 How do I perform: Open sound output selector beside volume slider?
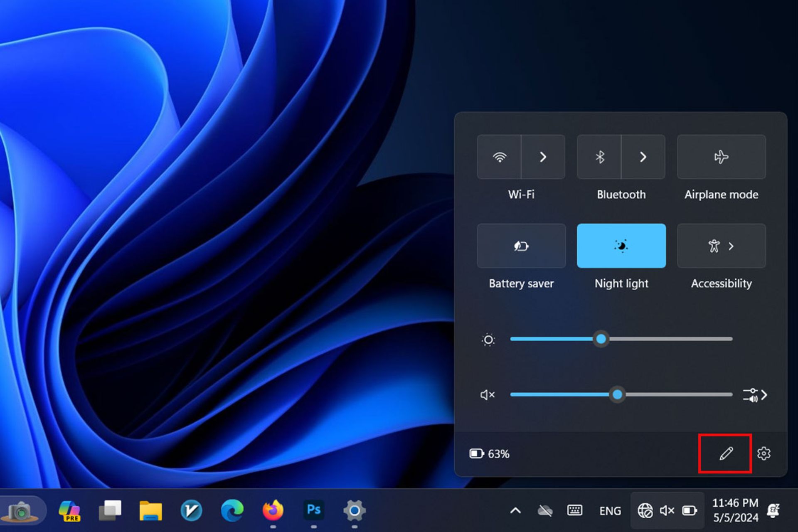pyautogui.click(x=755, y=395)
